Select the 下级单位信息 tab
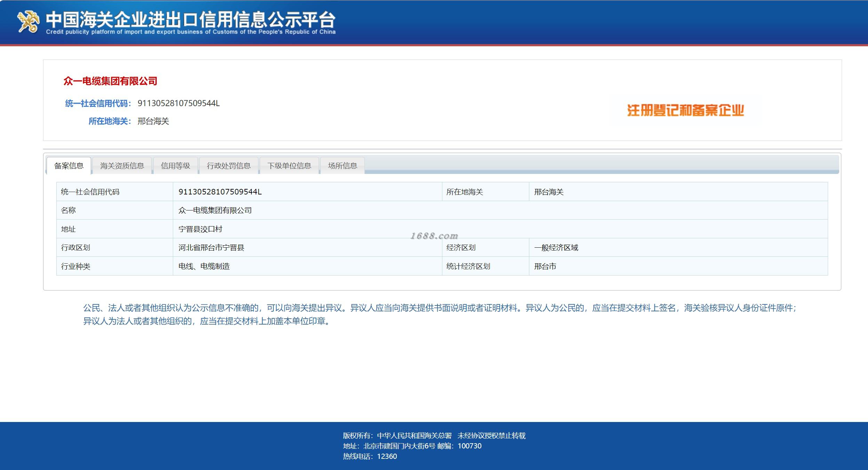This screenshot has height=470, width=868. click(x=289, y=166)
